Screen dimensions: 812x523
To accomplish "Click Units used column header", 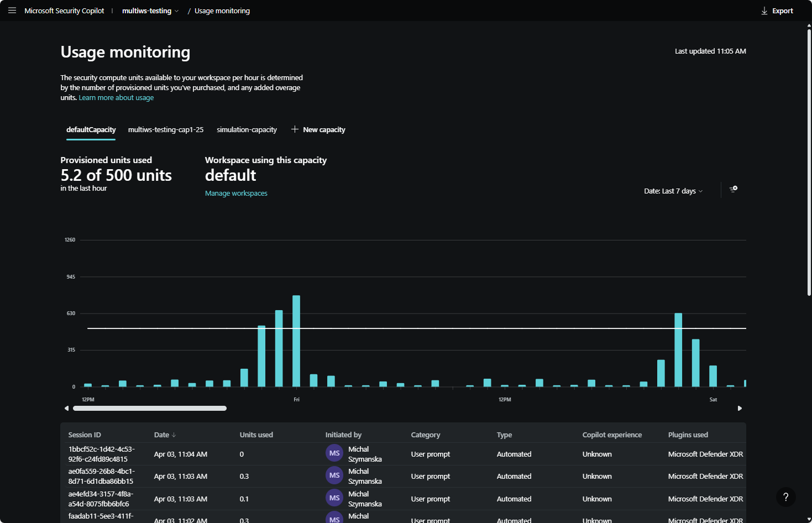I will click(256, 435).
